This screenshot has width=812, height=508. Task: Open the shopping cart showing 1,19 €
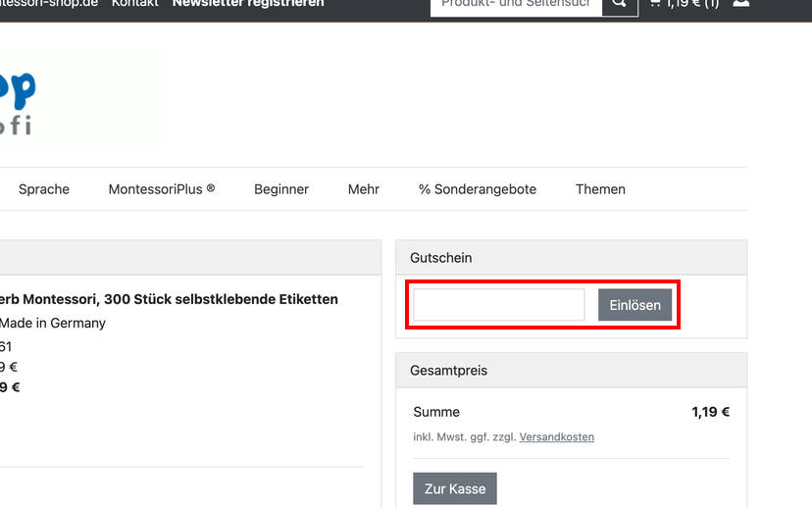[685, 4]
